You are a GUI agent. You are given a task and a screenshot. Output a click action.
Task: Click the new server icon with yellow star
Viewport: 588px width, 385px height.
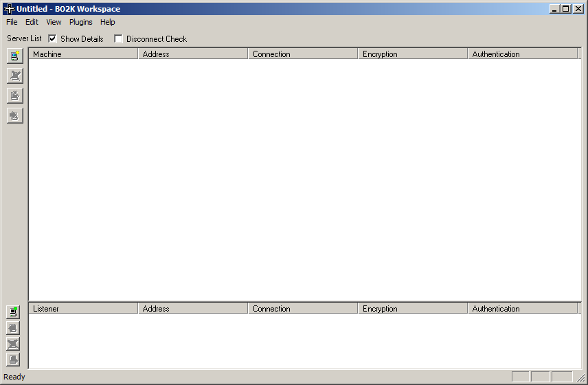click(14, 56)
